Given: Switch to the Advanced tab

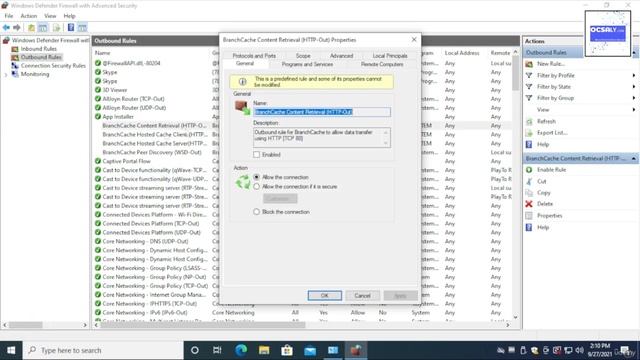Looking at the screenshot, I should 341,56.
